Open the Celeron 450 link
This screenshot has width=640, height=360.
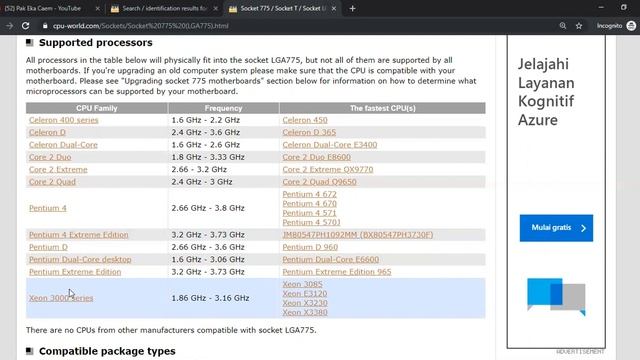305,120
